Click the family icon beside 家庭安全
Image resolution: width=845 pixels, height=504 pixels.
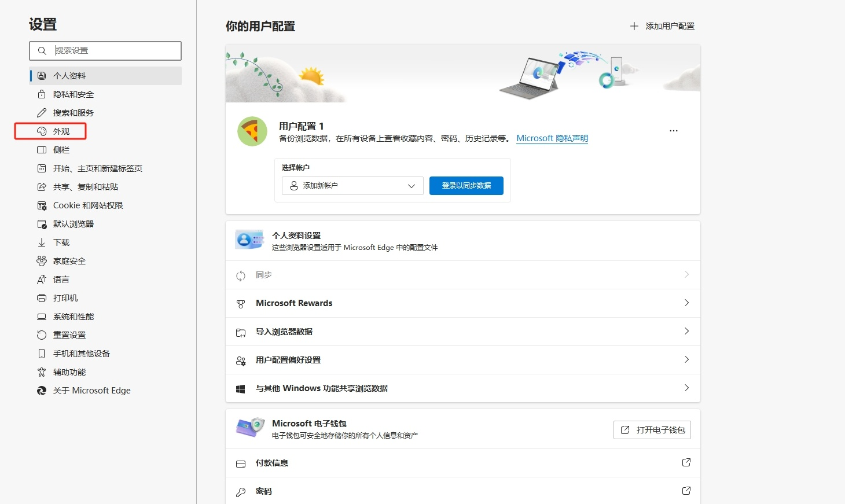point(42,261)
